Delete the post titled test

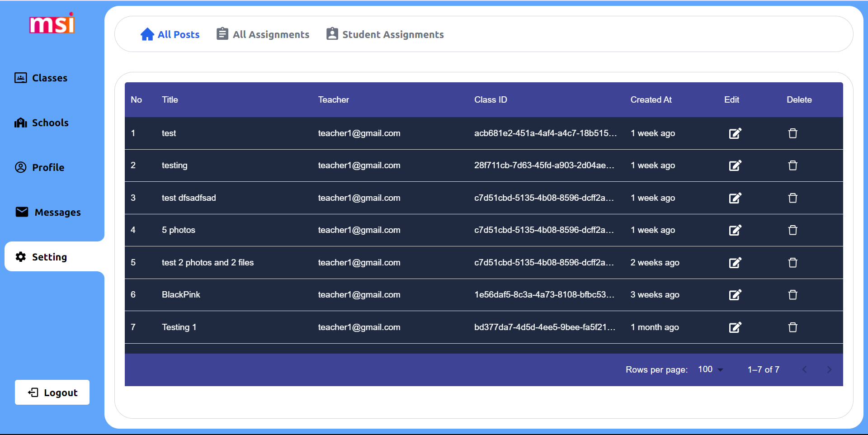[793, 133]
